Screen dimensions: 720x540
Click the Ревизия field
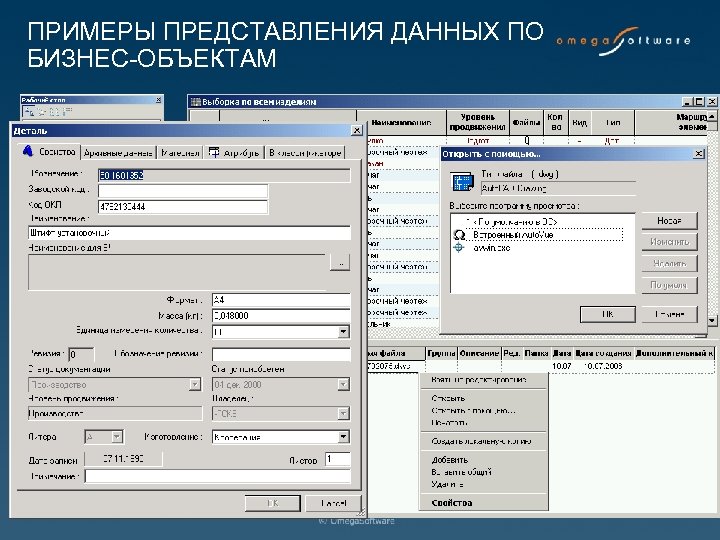tap(81, 354)
